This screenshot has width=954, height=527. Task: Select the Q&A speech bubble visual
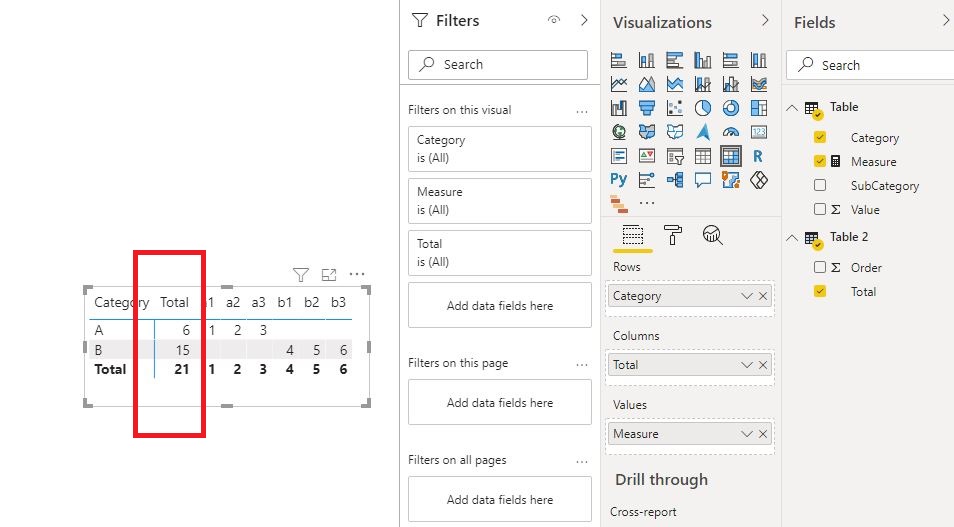703,180
